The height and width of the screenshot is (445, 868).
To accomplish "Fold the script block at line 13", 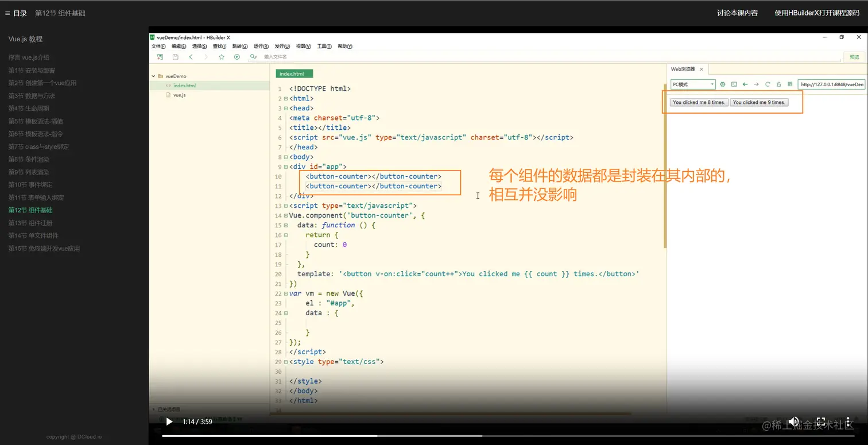I will point(286,206).
